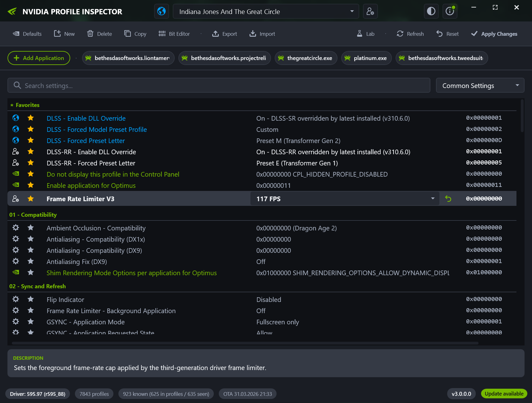Unfavorite the DLSS - Enable DLL Override star

pyautogui.click(x=30, y=118)
